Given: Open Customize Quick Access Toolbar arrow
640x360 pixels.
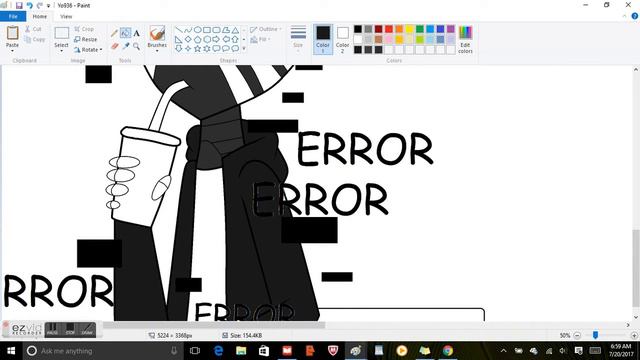Looking at the screenshot, I should (48, 6).
